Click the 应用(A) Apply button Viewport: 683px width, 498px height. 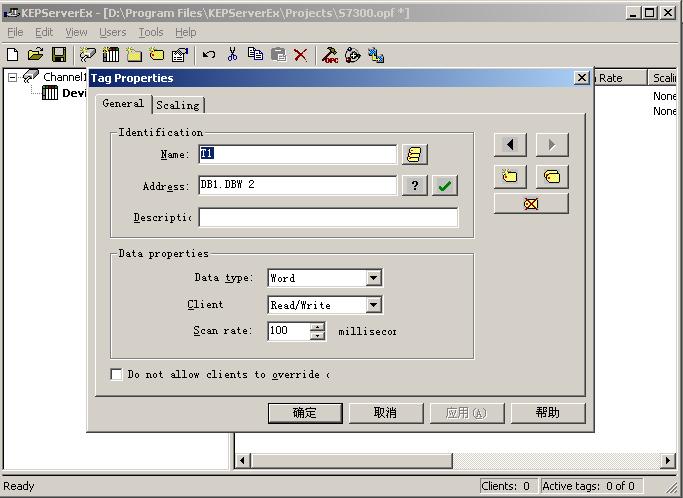tap(467, 413)
